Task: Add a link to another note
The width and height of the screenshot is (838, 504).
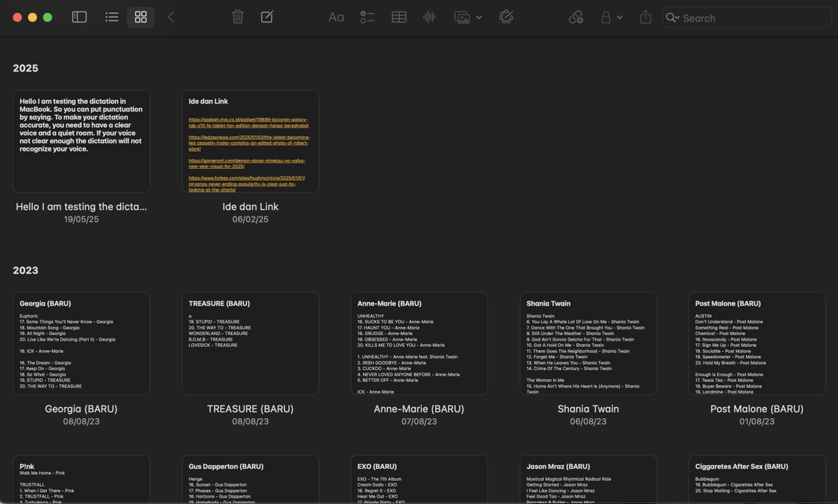Action: tap(576, 17)
